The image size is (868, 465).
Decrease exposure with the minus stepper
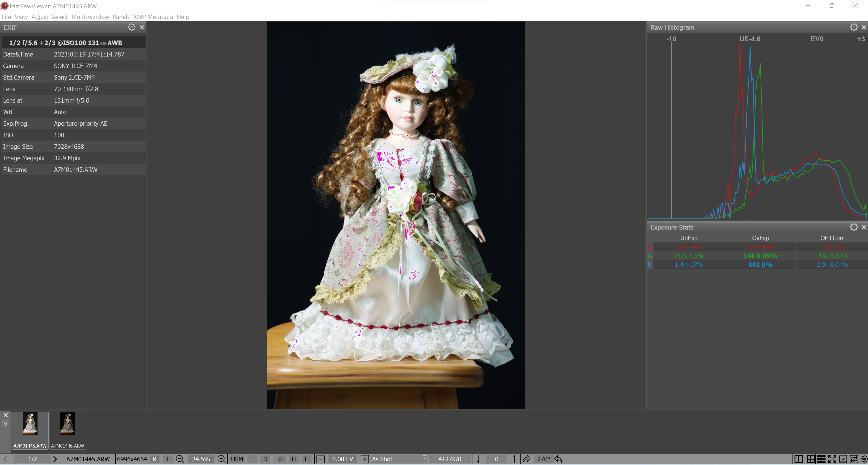321,459
